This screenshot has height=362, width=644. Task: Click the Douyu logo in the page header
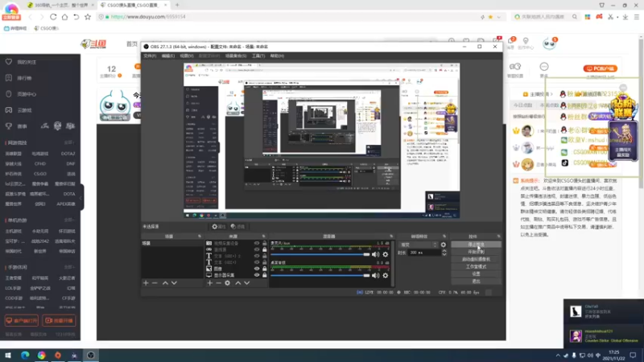[x=93, y=44]
